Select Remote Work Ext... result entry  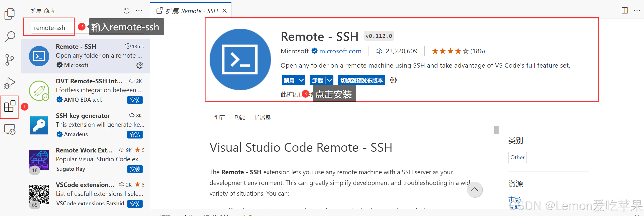(x=86, y=160)
